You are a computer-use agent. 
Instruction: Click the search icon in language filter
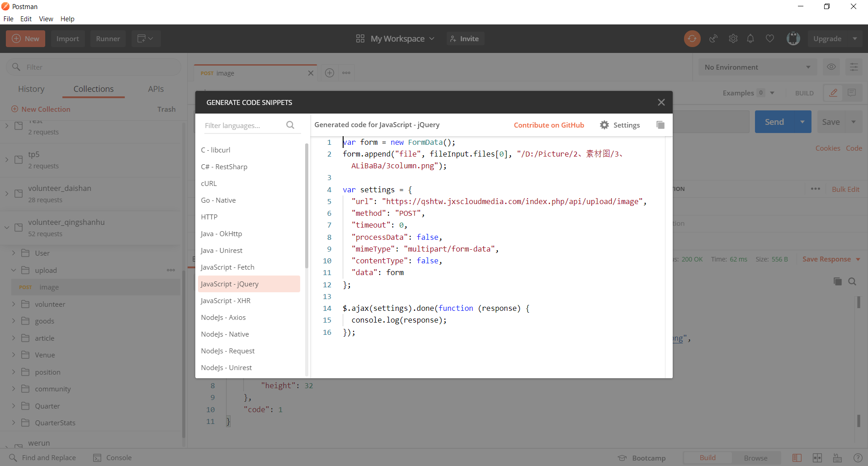pos(290,125)
